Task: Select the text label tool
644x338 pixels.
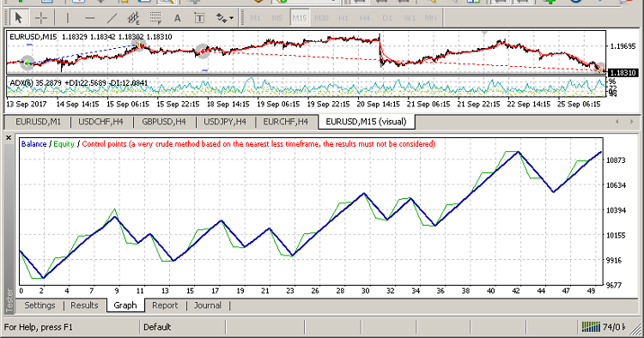Action: click(199, 18)
